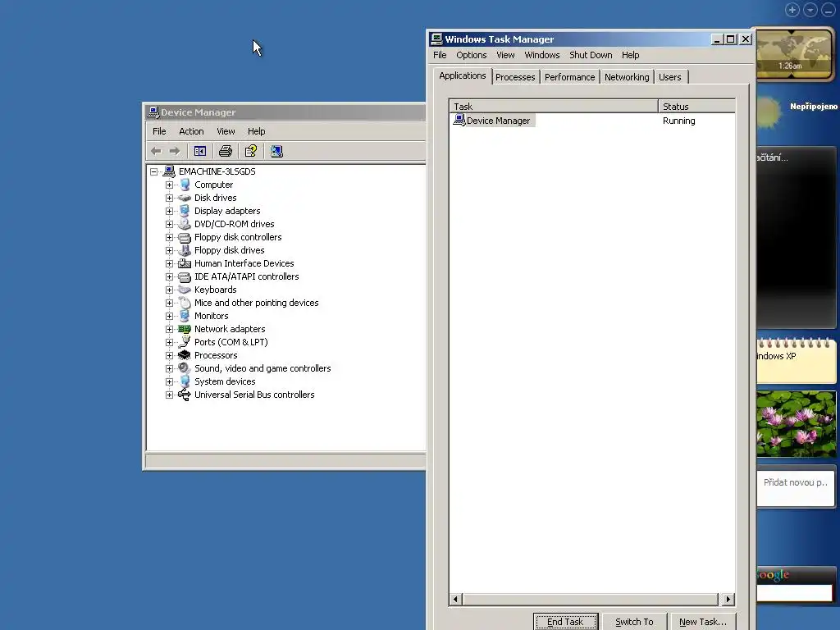Select the Sound, video and game controllers icon

[185, 368]
